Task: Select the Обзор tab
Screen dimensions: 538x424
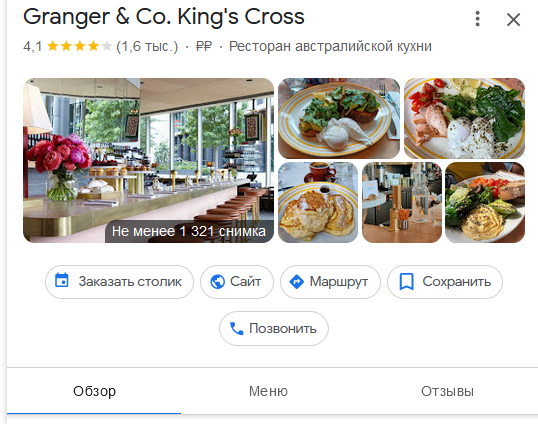Action: coord(94,391)
